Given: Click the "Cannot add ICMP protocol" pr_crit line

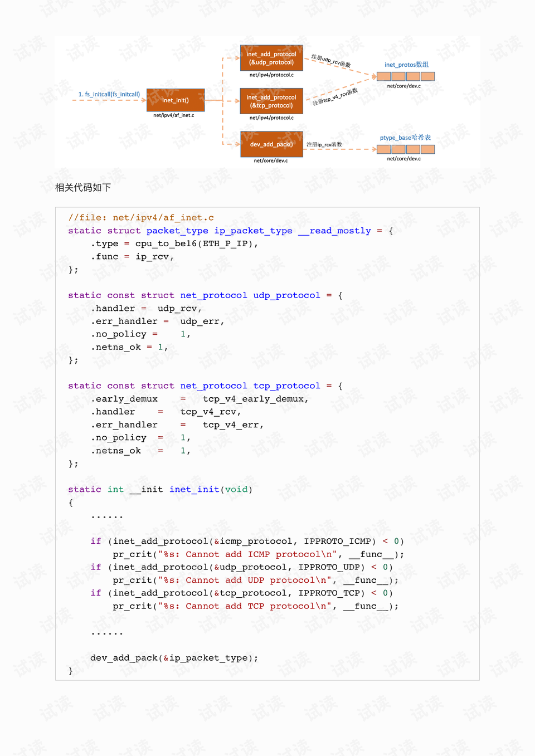Looking at the screenshot, I should (x=259, y=554).
